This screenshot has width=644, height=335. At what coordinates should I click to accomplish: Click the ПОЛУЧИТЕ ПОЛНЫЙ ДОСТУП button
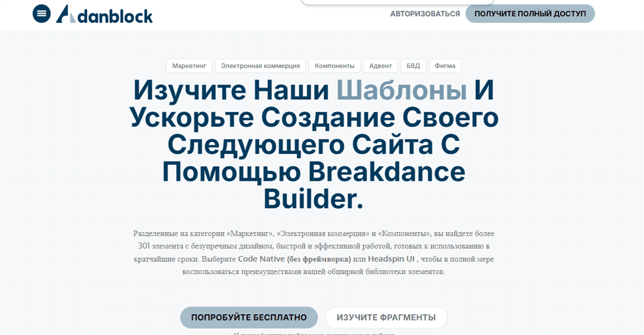[x=530, y=13]
